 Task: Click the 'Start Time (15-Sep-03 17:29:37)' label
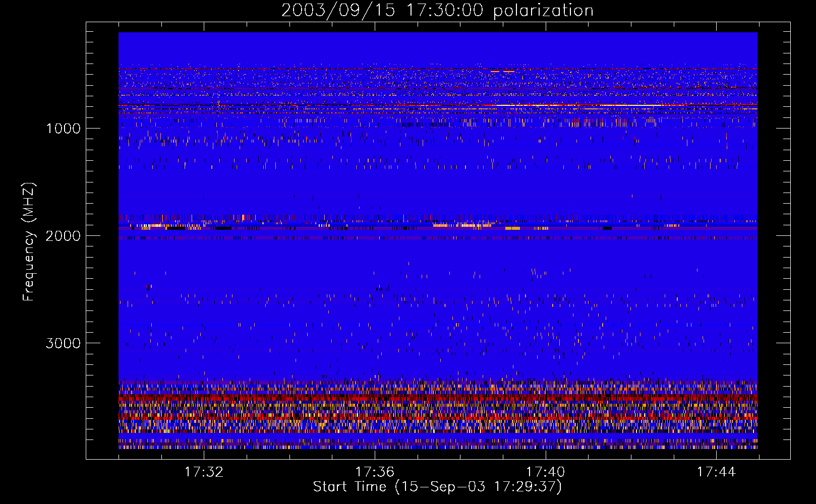coord(437,487)
